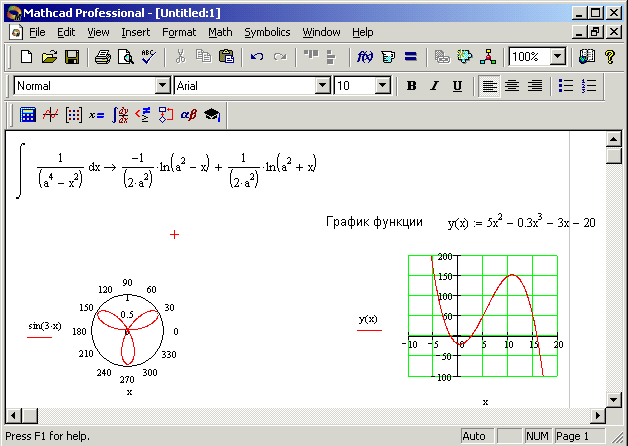Open the Symbolic Keyword palette
628x446 pixels.
(211, 115)
